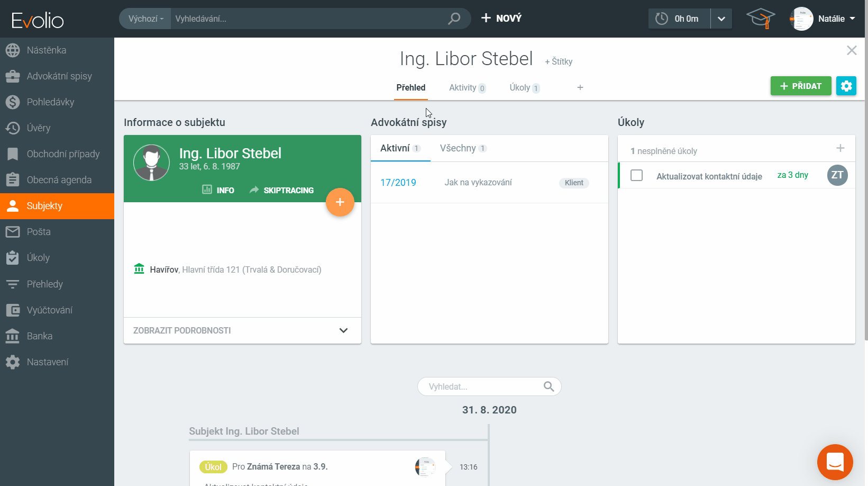Open the graduation cap tutorial icon
Image resolution: width=868 pixels, height=486 pixels.
[x=760, y=19]
